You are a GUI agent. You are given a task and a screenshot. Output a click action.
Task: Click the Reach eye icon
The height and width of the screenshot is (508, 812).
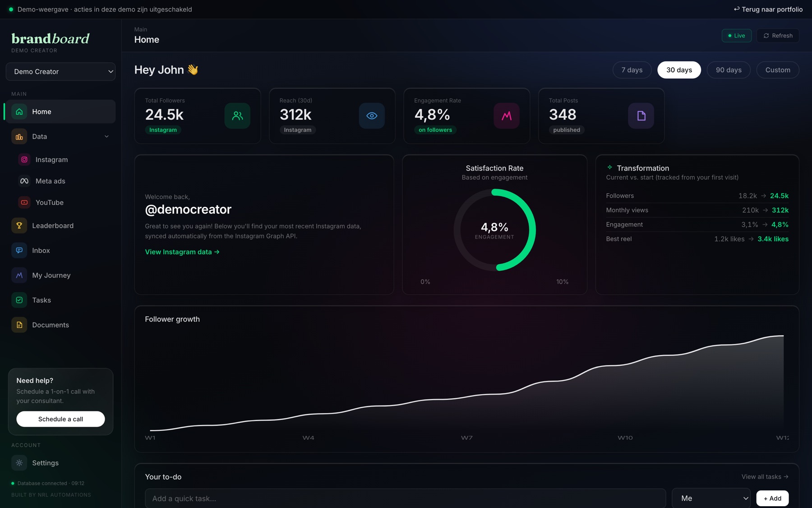pyautogui.click(x=372, y=116)
